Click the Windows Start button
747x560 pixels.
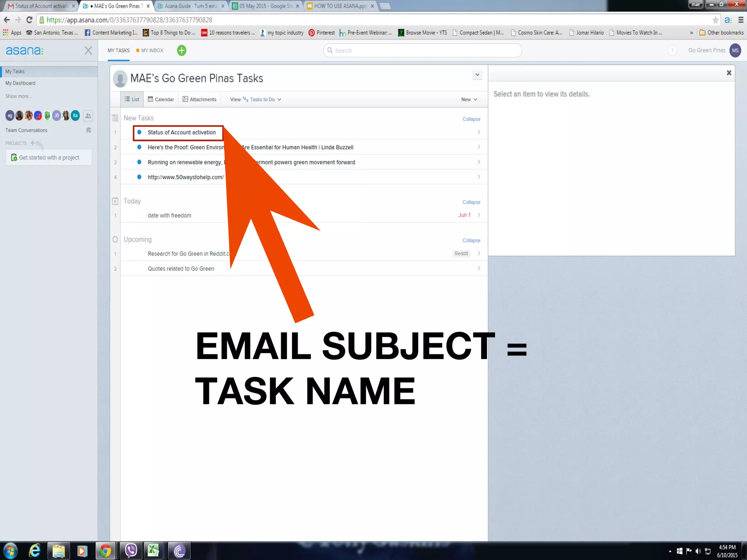coord(10,551)
